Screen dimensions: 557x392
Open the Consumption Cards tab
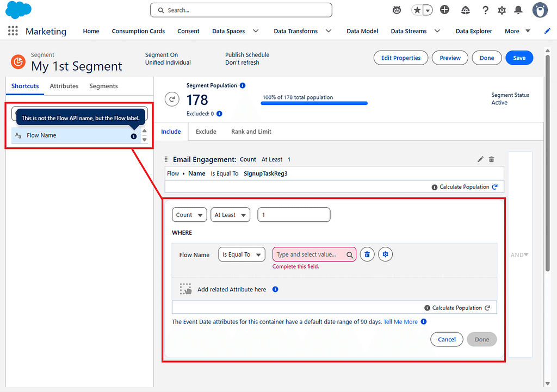138,31
